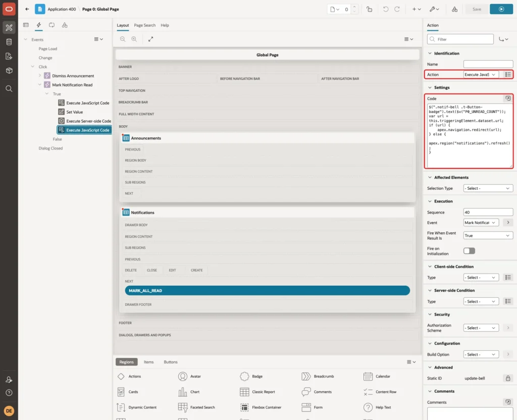This screenshot has width=517, height=420.
Task: Open the create plus menu
Action: click(417, 9)
